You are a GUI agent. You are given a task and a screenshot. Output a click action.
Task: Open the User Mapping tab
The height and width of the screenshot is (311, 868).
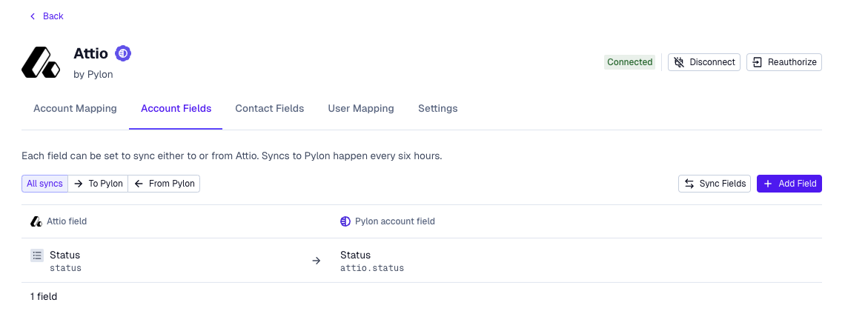coord(361,108)
